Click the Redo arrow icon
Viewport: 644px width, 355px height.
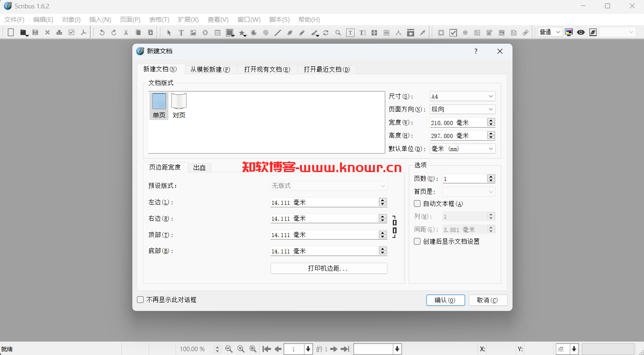coord(114,32)
